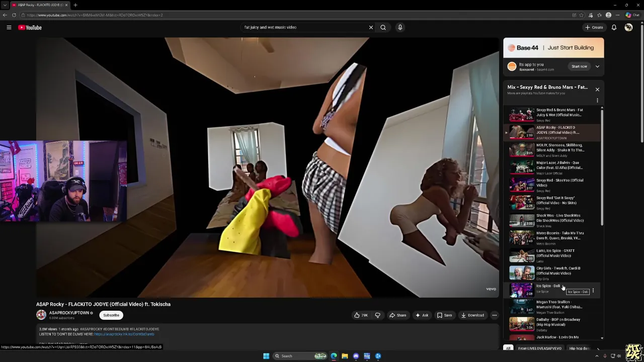The width and height of the screenshot is (644, 362).
Task: Open the asaprocky.lnk.to/DontBeDumb link
Action: (124, 334)
